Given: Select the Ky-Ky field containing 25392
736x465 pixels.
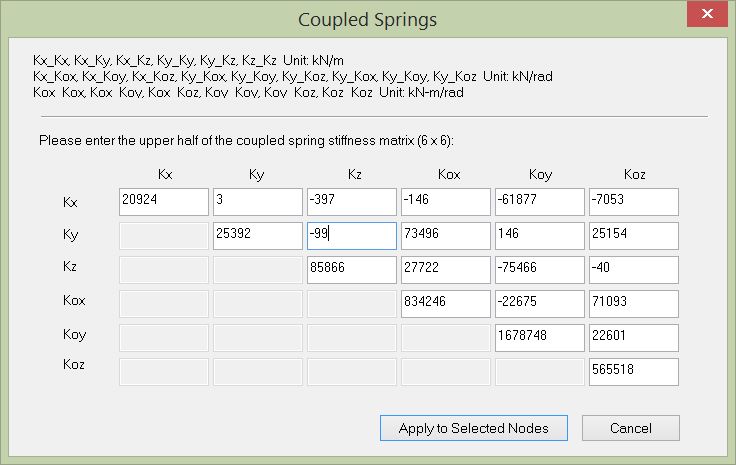Looking at the screenshot, I should point(258,236).
